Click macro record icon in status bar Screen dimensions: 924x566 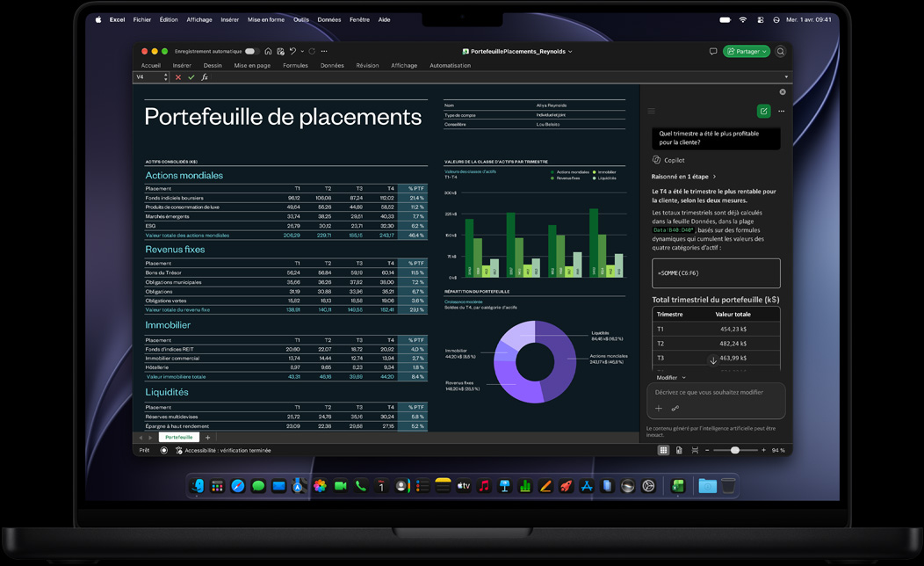164,451
